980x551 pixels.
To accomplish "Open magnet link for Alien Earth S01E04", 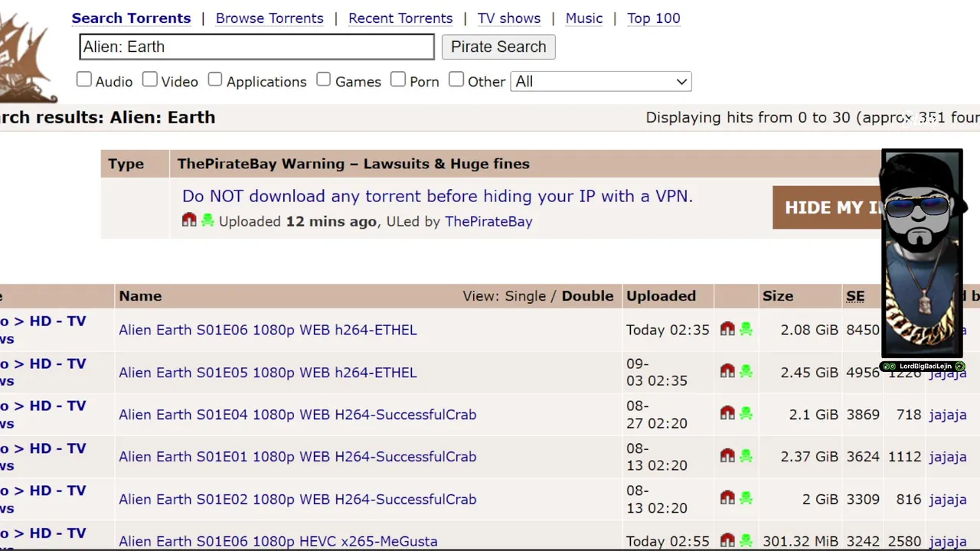I will tap(727, 413).
